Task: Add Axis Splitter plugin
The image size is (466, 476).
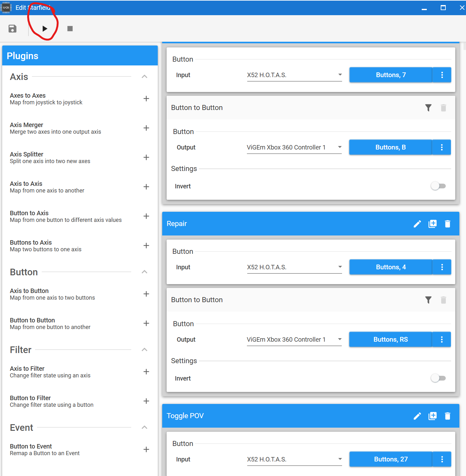Action: point(146,157)
